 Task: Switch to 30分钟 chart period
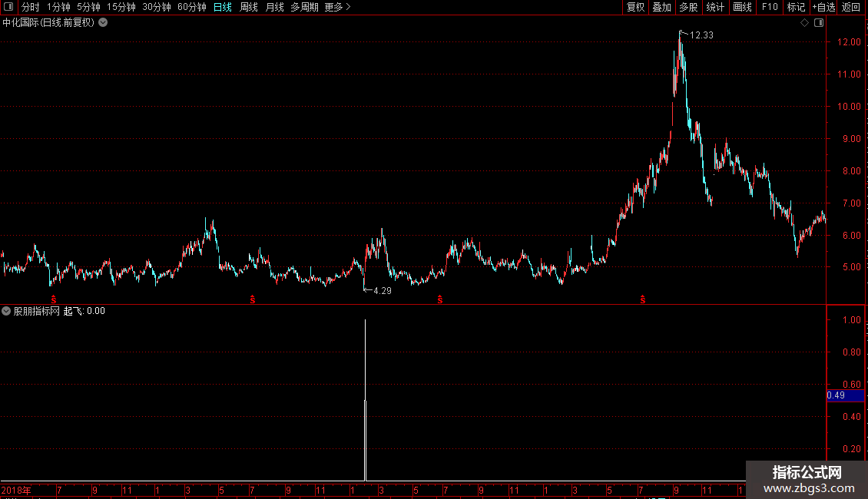(157, 7)
